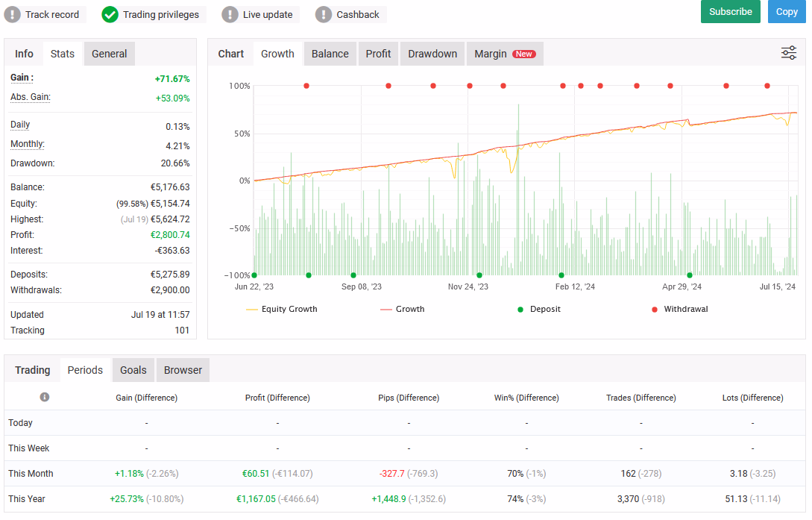The image size is (812, 520).
Task: Click the info icon in Periods table
Action: [x=45, y=397]
